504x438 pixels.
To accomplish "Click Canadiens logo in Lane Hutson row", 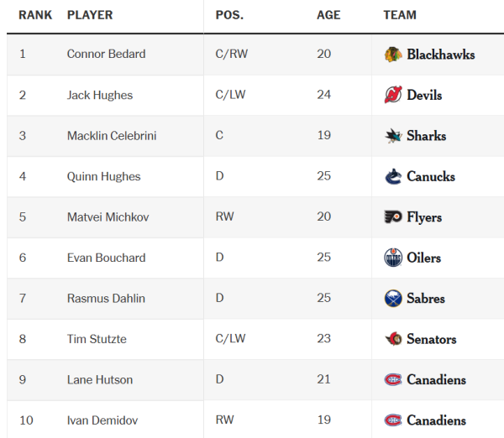I will tap(392, 380).
